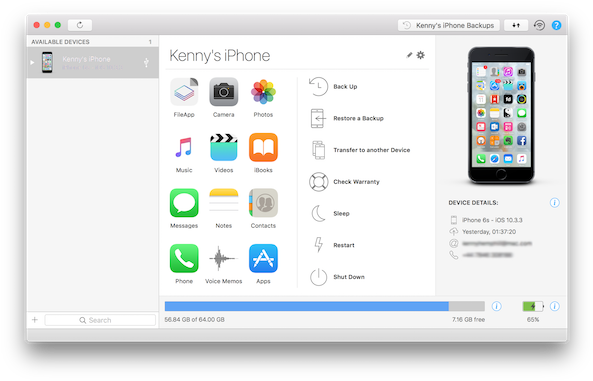Open help question mark icon
Image resolution: width=593 pixels, height=381 pixels.
(x=556, y=25)
